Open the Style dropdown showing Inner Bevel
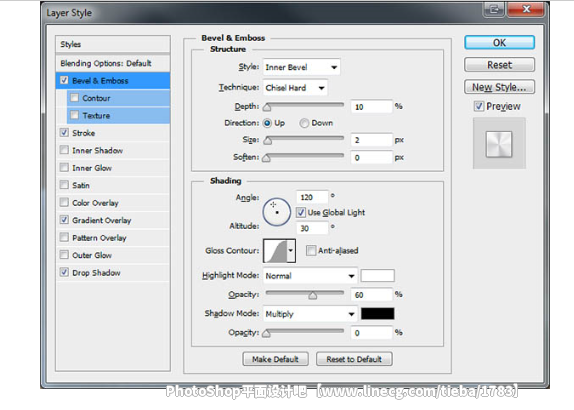The image size is (574, 410). 301,67
